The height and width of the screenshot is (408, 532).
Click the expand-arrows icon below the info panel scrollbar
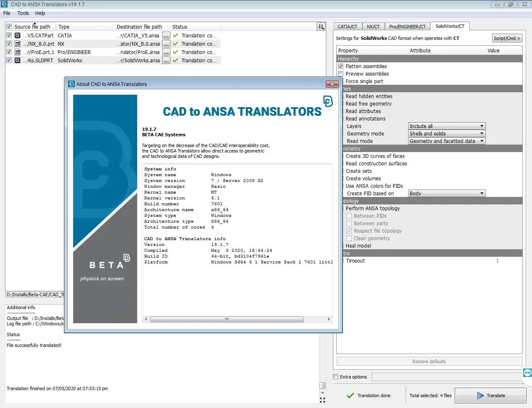click(x=323, y=400)
